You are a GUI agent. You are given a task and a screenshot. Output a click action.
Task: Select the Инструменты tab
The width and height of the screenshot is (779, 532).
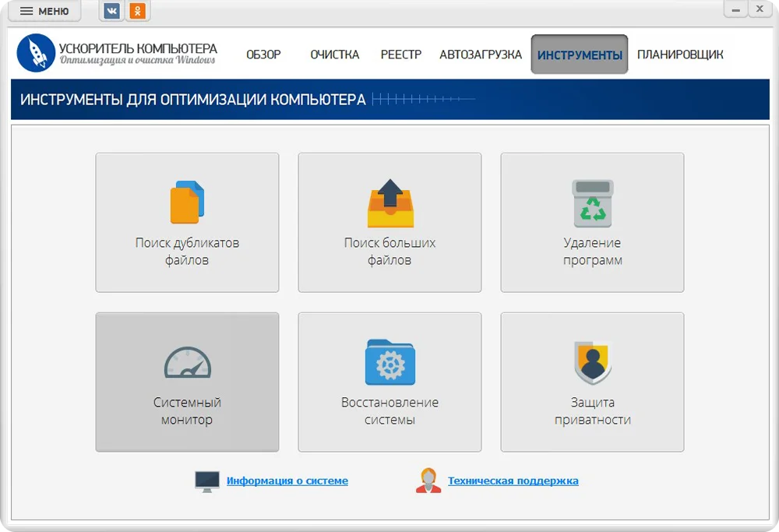click(580, 55)
